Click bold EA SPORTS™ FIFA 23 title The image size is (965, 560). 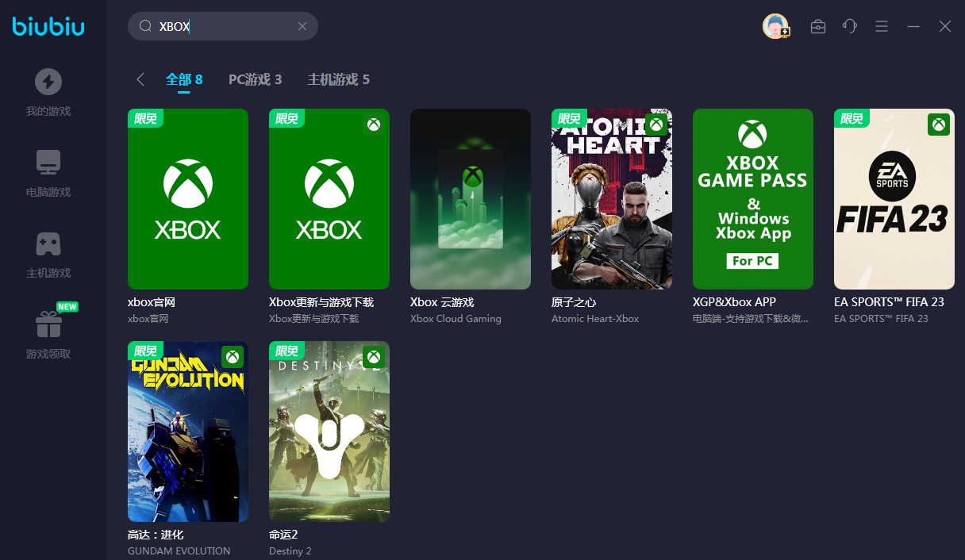889,302
